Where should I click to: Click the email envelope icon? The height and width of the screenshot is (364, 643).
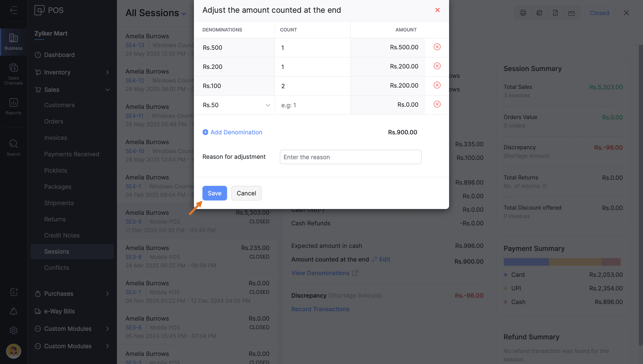571,13
